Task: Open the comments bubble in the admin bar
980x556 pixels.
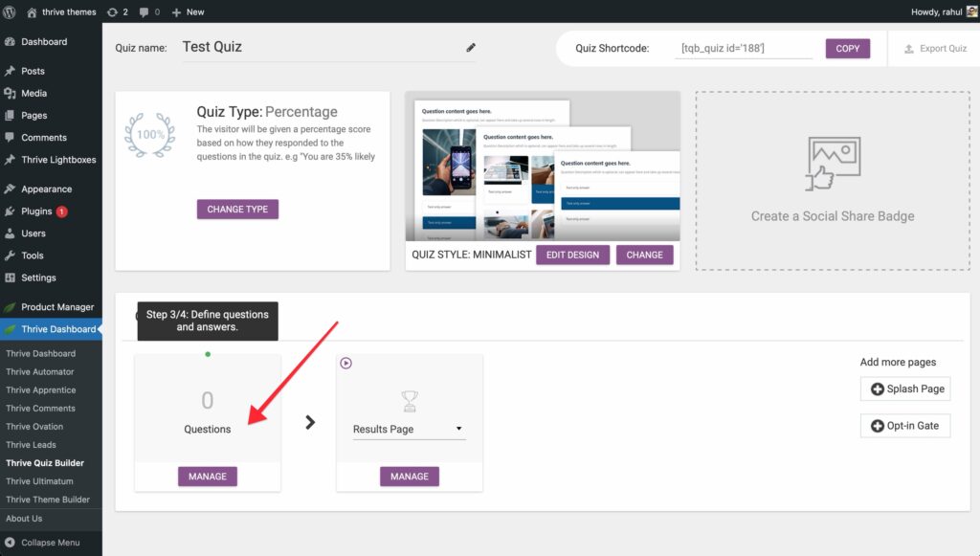Action: 149,11
